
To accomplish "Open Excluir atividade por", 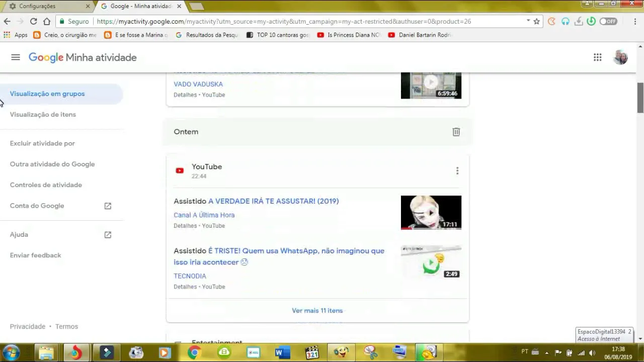I will point(42,143).
